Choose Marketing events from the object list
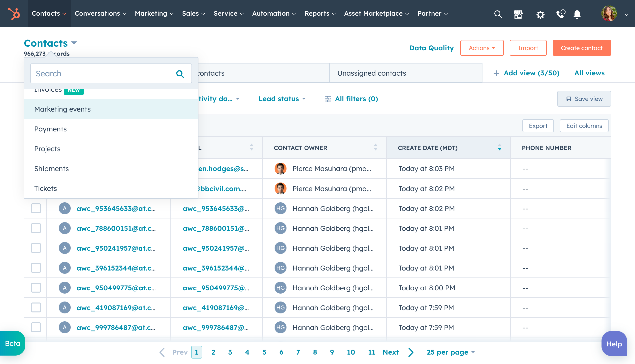Screen dimensions: 635x364 click(x=111, y=109)
